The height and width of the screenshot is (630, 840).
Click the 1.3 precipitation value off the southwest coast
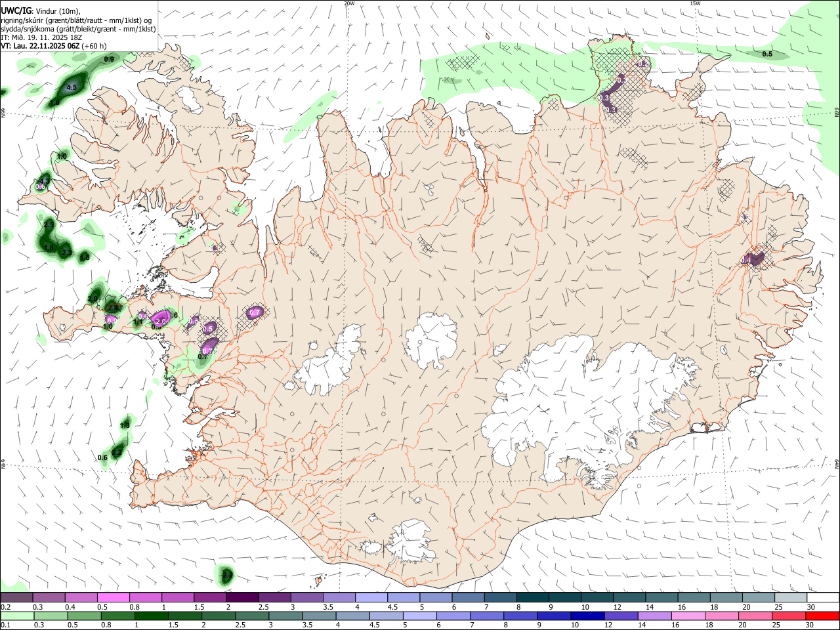(125, 425)
